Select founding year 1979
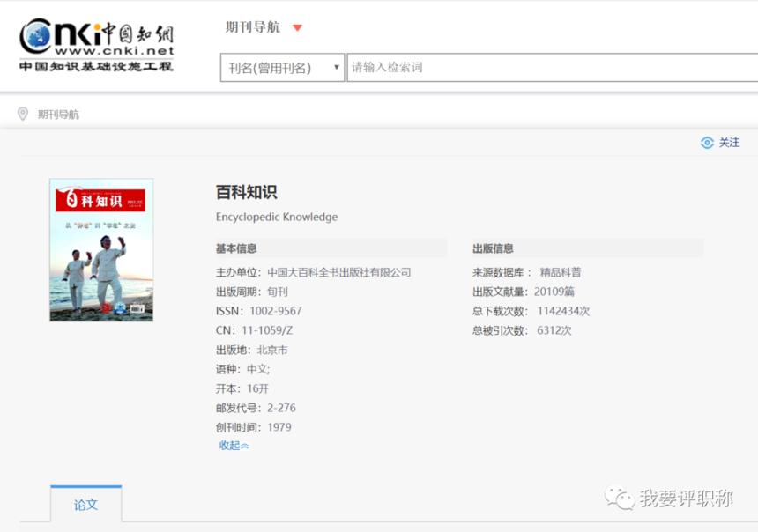This screenshot has width=758, height=532. click(x=279, y=427)
